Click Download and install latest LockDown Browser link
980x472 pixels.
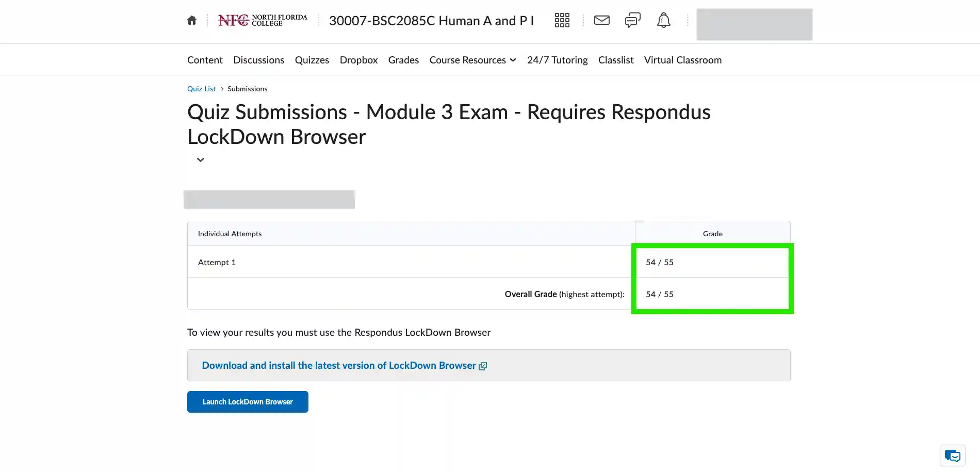coord(339,366)
